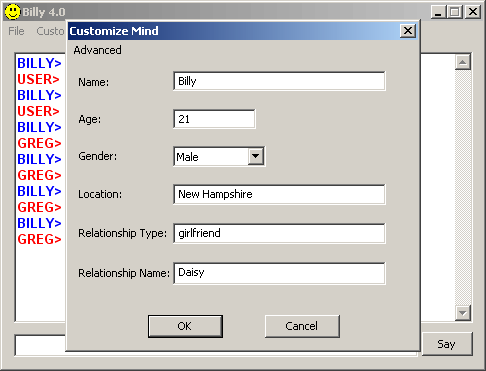
Task: Click the Relationship Name: label
Action: click(x=124, y=273)
